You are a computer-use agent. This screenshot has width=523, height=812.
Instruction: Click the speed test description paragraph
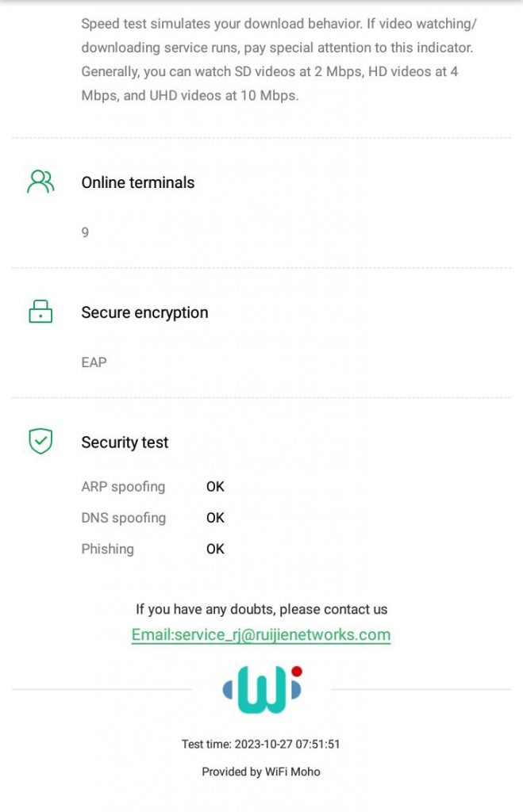[278, 59]
